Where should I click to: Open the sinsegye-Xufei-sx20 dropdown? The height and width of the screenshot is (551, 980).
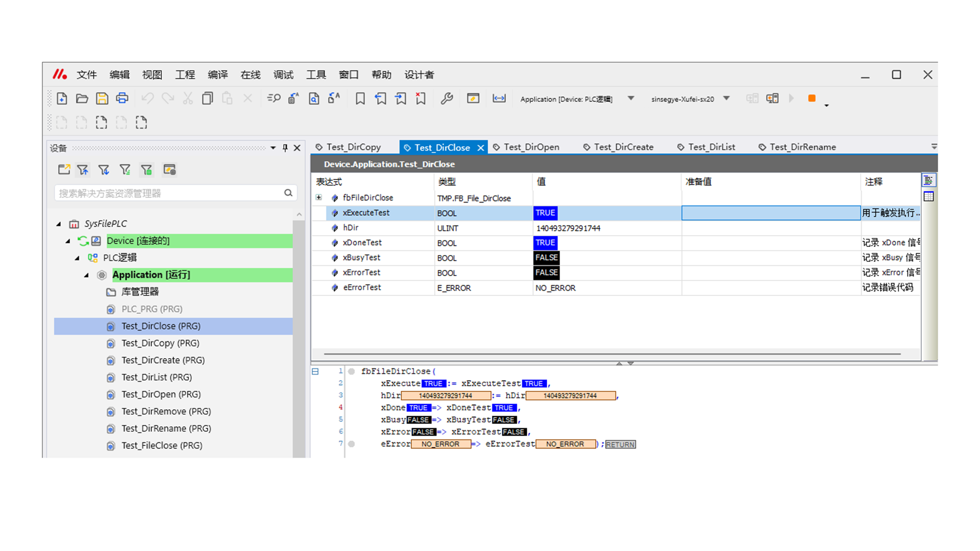[x=726, y=98]
